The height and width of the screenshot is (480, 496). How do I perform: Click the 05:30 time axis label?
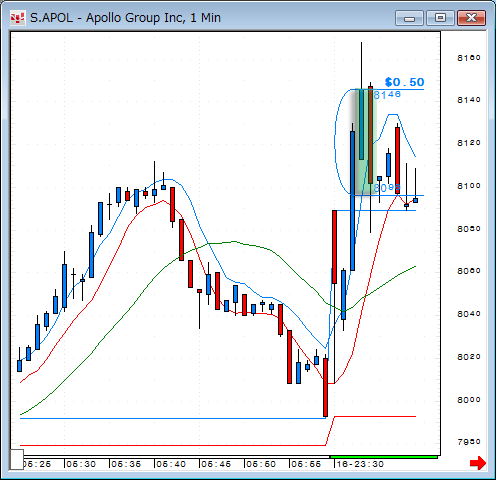pyautogui.click(x=81, y=464)
